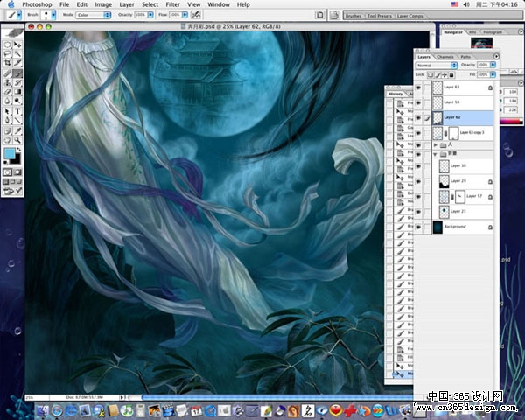Select the Dodge tool
This screenshot has width=525, height=420.
click(17, 101)
